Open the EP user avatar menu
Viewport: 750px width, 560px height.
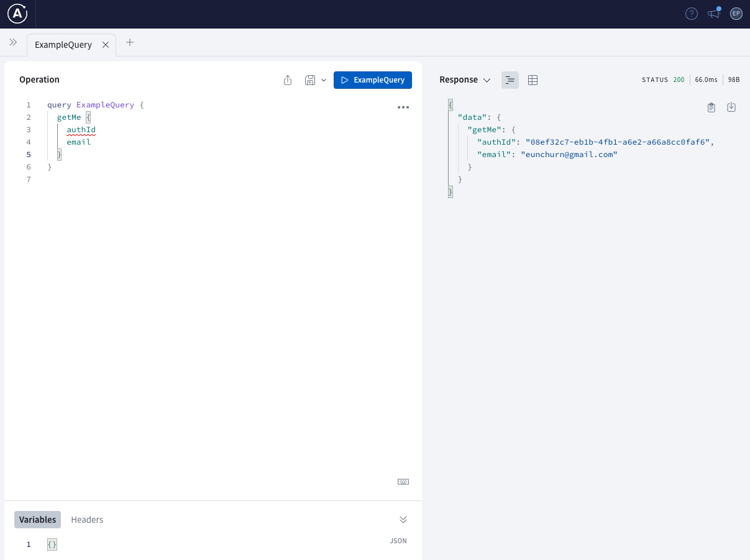(736, 14)
